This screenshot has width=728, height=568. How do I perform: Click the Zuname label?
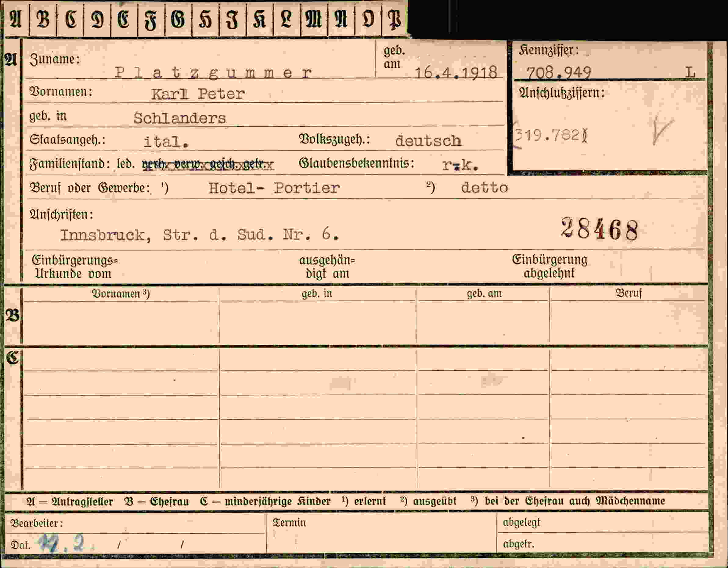click(x=55, y=59)
